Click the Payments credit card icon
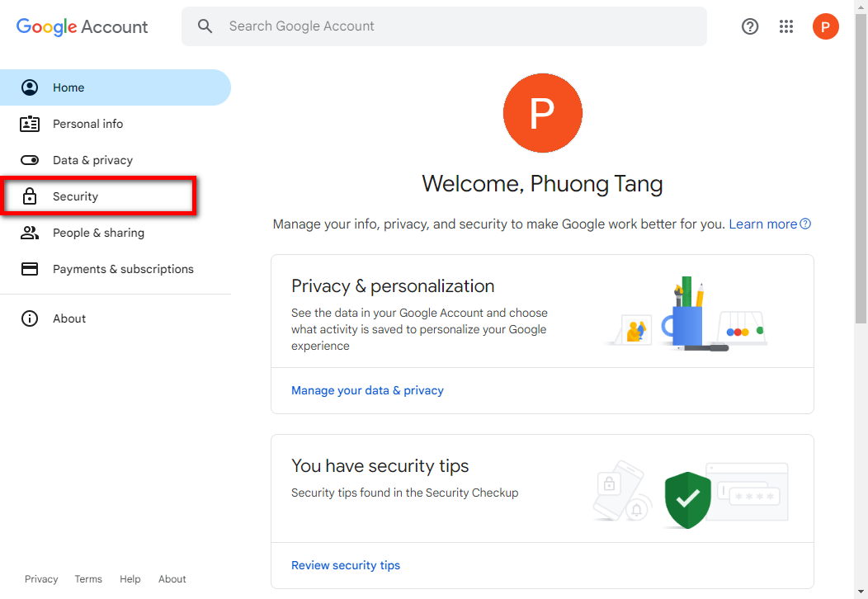This screenshot has width=868, height=599. coord(30,269)
